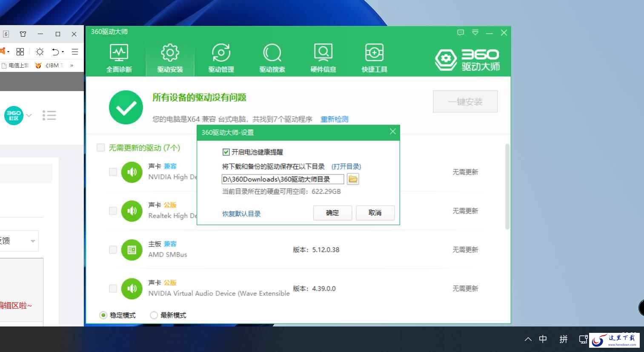Viewport: 644px width, 352px height.
Task: Show hidden tray icons chevron on taskbar
Action: pyautogui.click(x=528, y=339)
